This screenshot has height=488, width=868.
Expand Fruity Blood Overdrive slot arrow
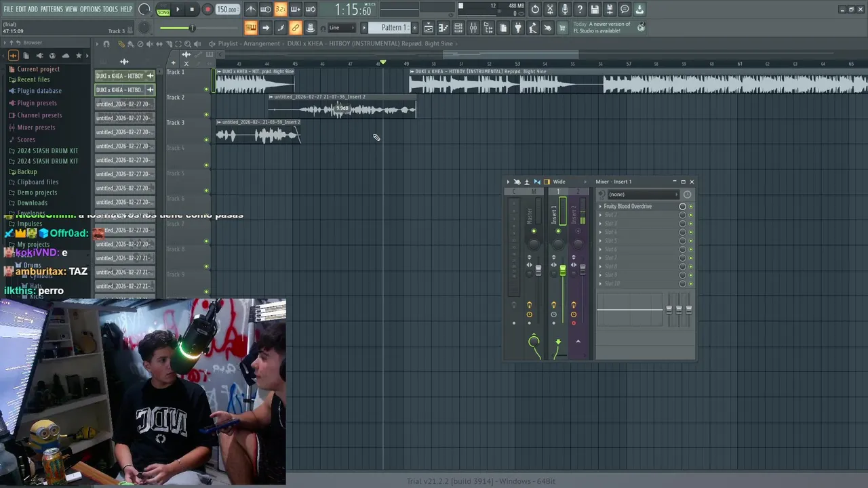600,207
